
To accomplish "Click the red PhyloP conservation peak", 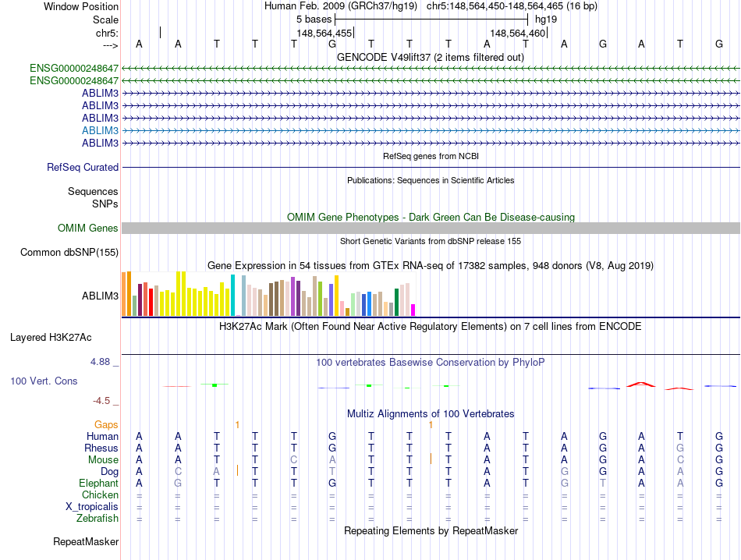I will tap(641, 385).
